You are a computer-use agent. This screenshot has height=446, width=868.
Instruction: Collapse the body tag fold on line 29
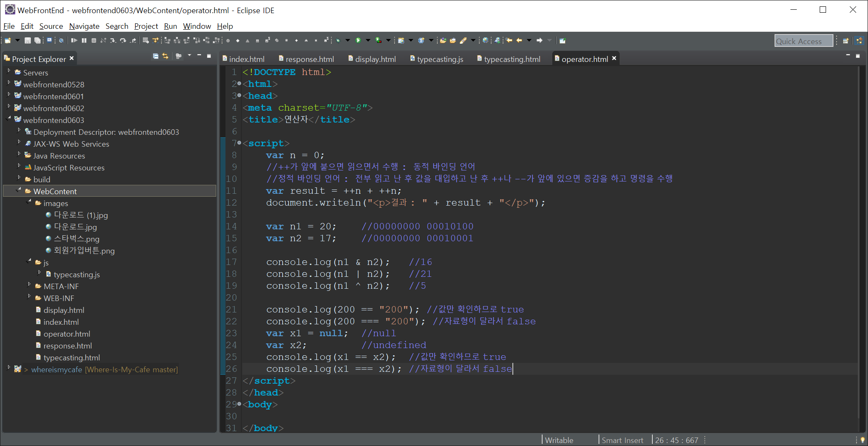[x=239, y=404]
